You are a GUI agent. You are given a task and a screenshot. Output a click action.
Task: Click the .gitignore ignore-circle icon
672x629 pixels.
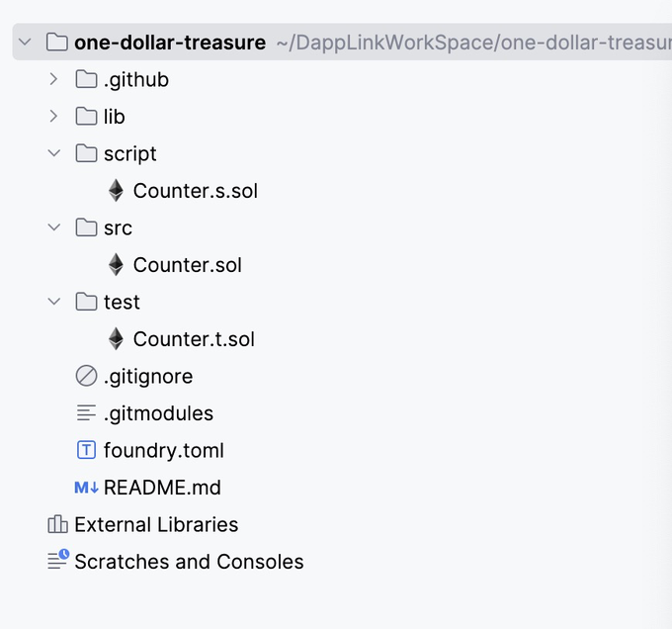[86, 376]
